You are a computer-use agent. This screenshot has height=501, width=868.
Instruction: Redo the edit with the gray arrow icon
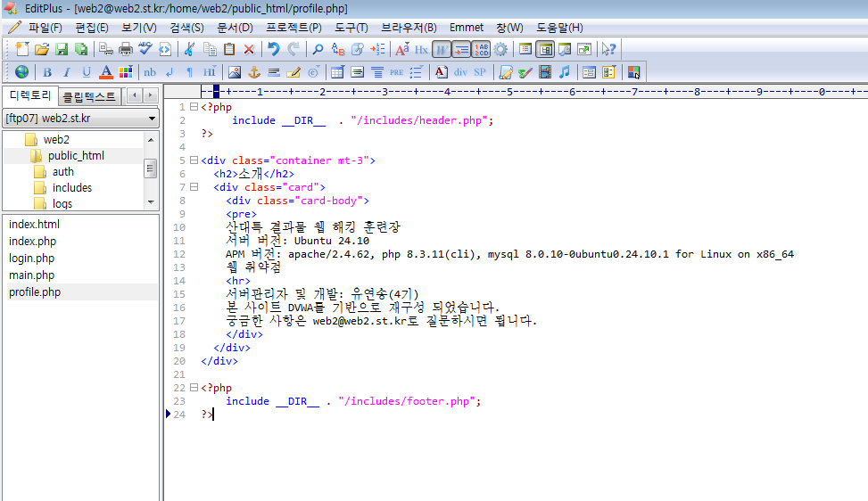coord(293,49)
